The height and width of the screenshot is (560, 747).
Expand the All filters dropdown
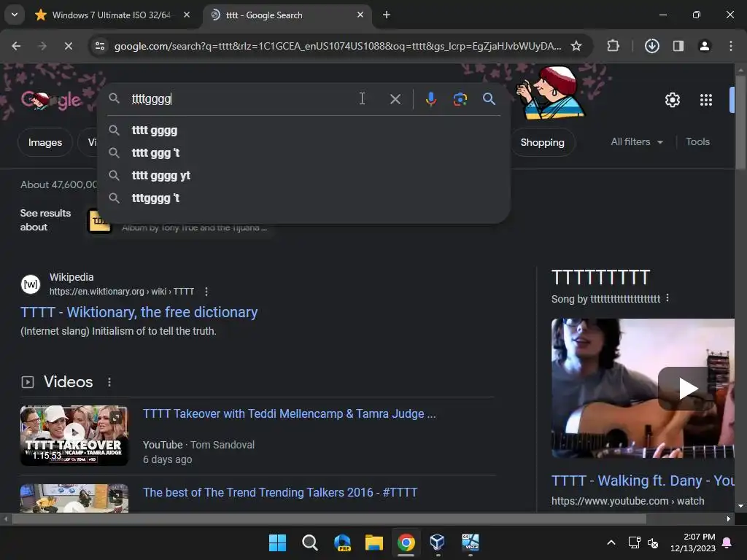pos(636,142)
